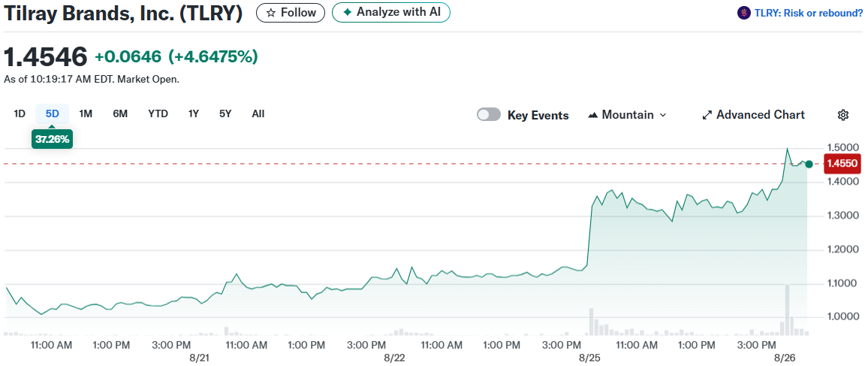868x366 pixels.
Task: Click the 8/22 date label on axis
Action: pos(395,358)
